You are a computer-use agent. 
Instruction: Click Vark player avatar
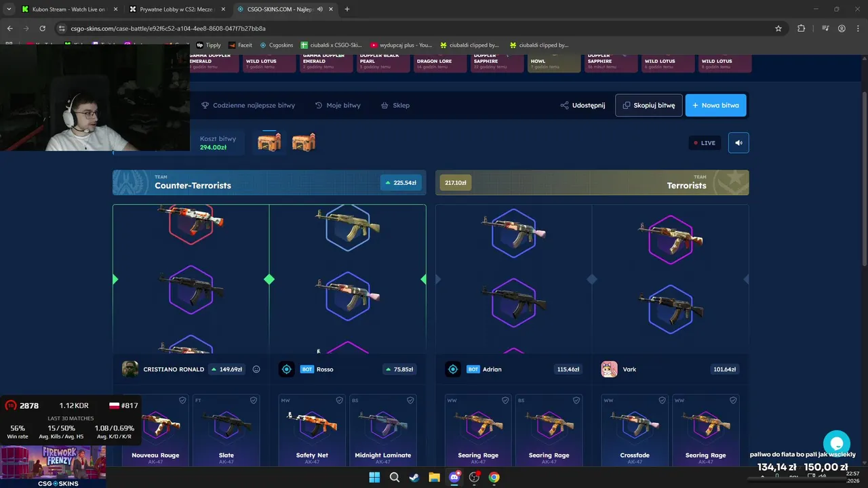(x=609, y=369)
